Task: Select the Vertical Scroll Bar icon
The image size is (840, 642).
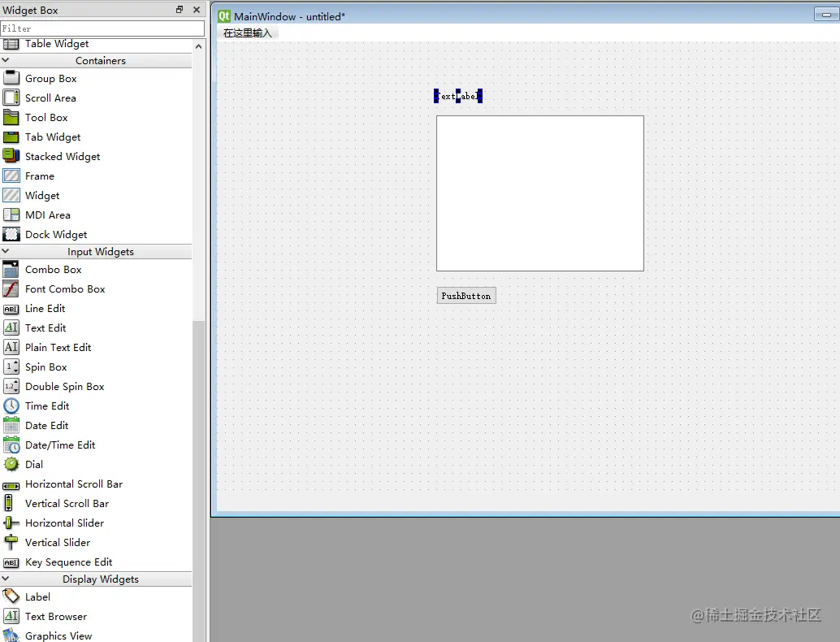Action: click(9, 503)
